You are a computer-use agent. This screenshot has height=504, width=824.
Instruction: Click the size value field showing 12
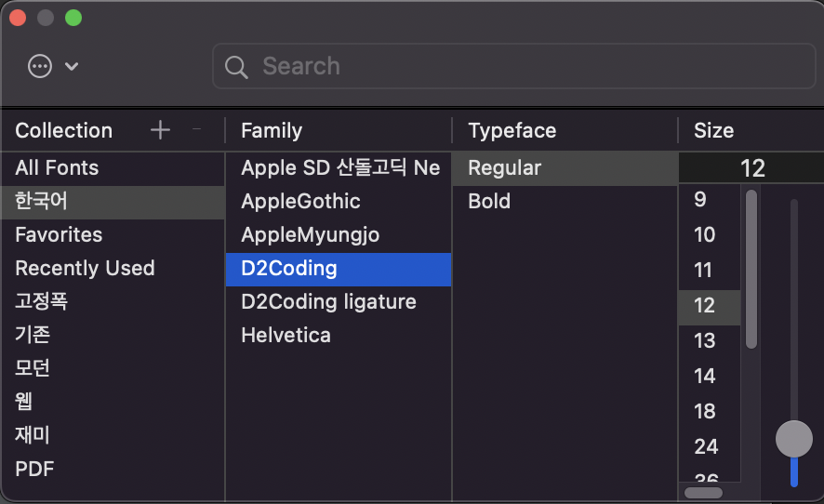point(751,168)
